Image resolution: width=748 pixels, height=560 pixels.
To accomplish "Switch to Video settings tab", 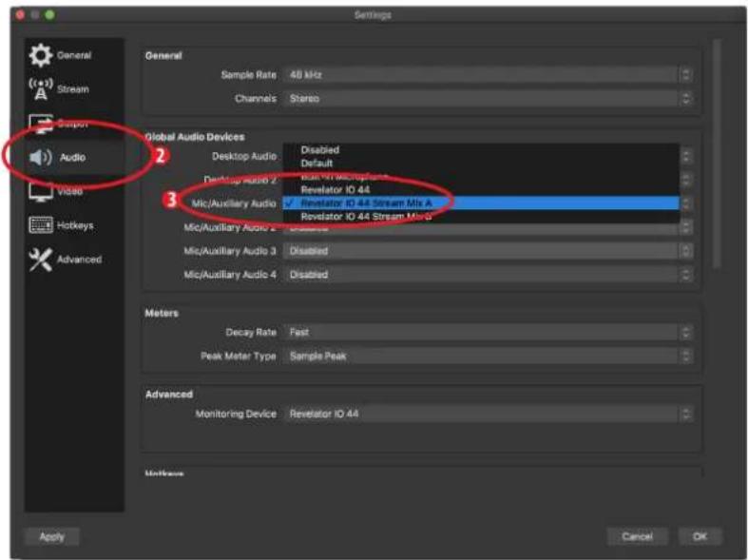I will [74, 191].
